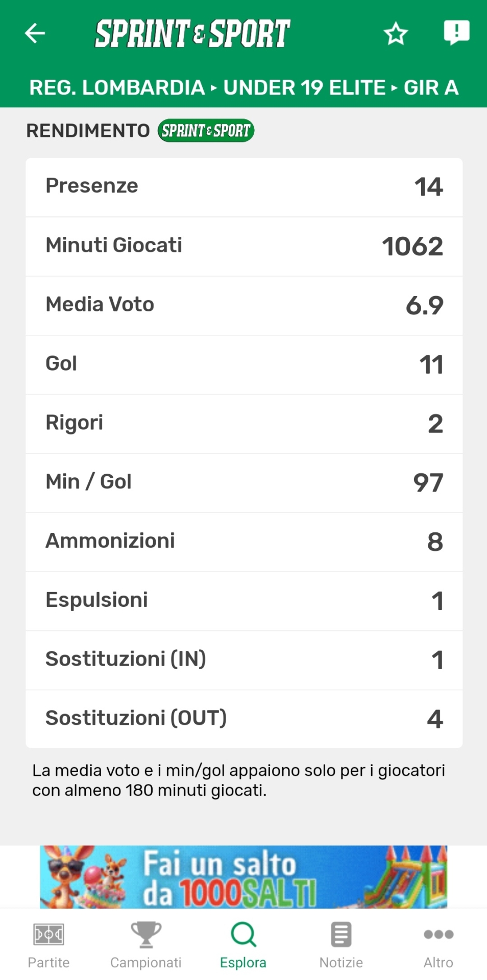
Task: Select the Presenze stat row
Action: [244, 187]
